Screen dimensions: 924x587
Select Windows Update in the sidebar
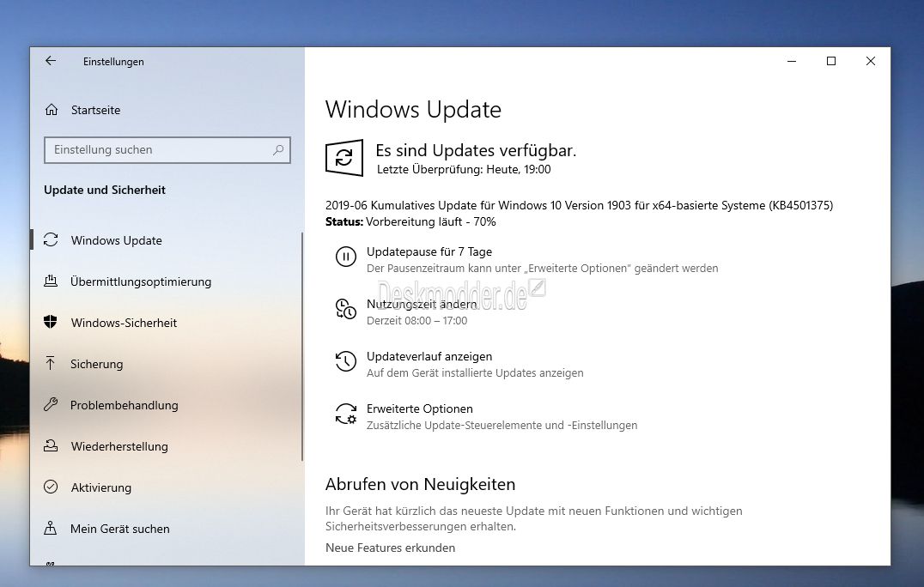116,240
